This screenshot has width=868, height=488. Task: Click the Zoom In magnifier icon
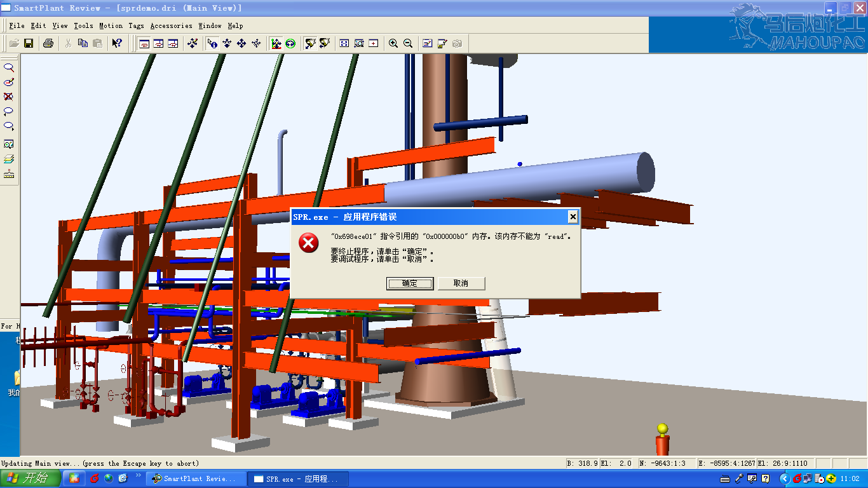coord(393,43)
